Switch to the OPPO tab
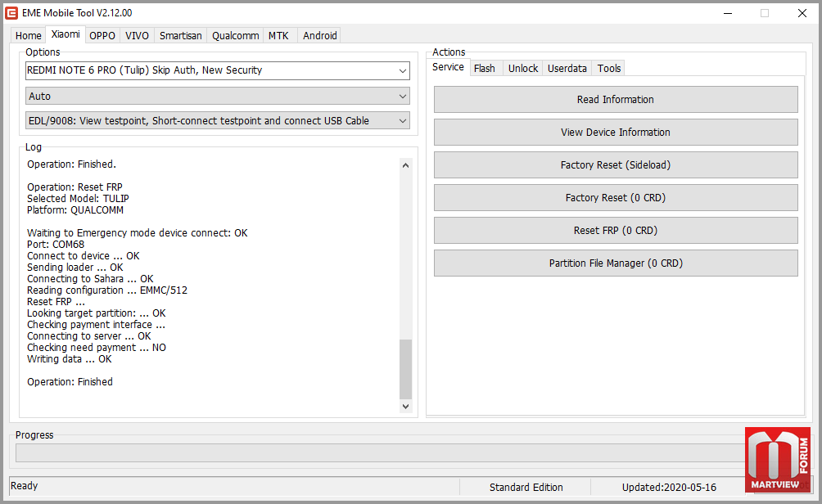The height and width of the screenshot is (504, 822). click(x=102, y=36)
